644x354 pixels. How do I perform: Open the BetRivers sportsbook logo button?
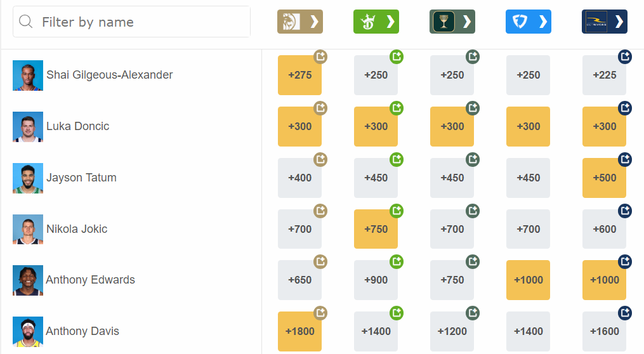pos(605,22)
